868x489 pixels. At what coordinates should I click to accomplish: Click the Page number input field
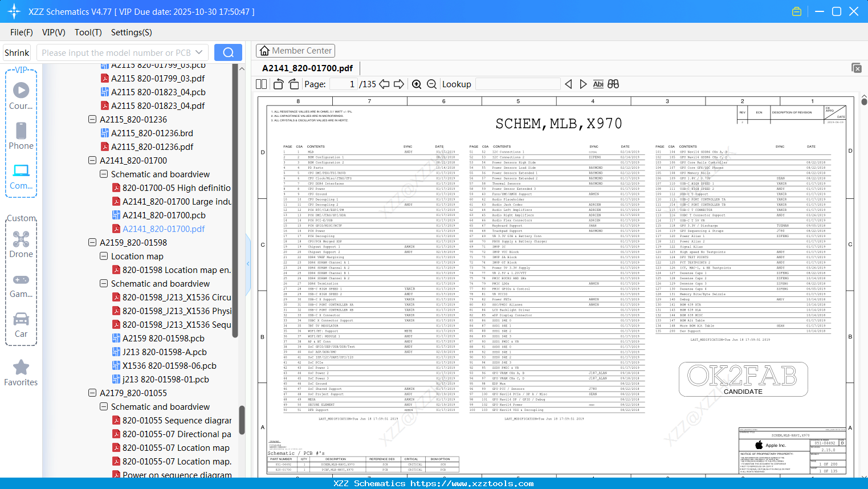point(344,84)
